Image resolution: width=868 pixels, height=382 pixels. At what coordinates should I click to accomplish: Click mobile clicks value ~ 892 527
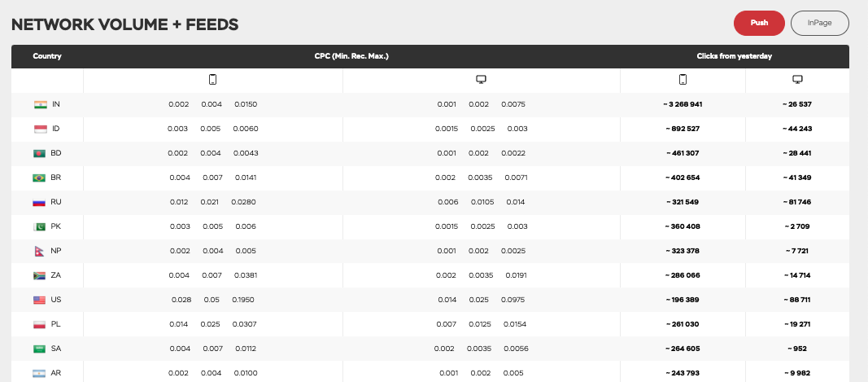point(683,129)
